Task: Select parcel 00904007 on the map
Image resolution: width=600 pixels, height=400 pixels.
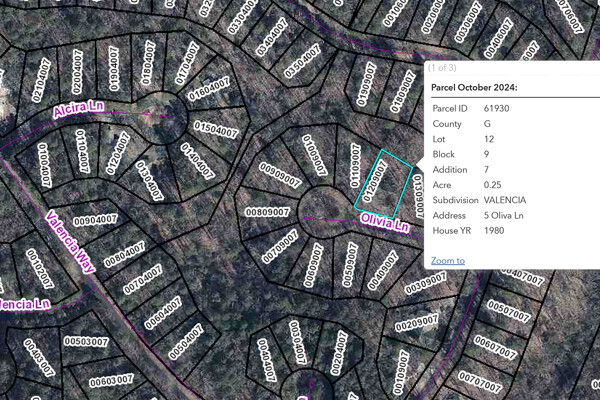Action: pyautogui.click(x=95, y=220)
